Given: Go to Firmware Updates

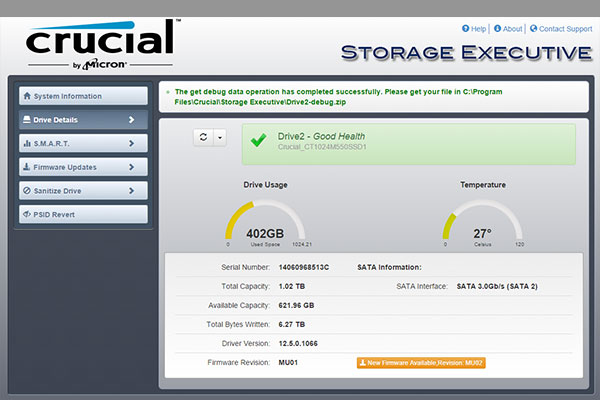Looking at the screenshot, I should (x=83, y=167).
